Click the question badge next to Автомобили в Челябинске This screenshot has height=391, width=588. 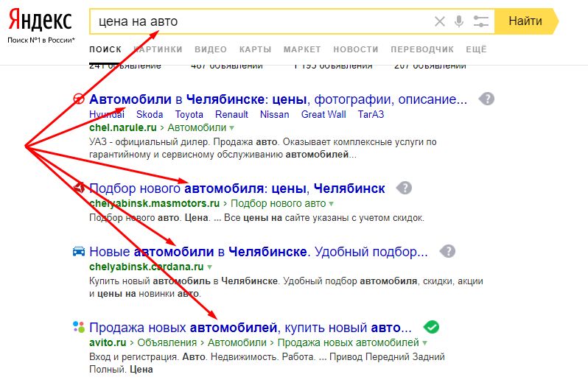pos(487,99)
